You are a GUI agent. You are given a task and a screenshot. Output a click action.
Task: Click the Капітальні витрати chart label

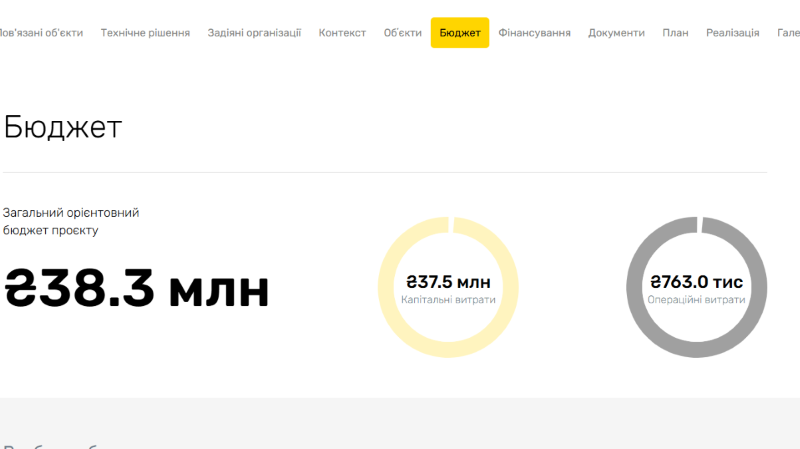[448, 299]
